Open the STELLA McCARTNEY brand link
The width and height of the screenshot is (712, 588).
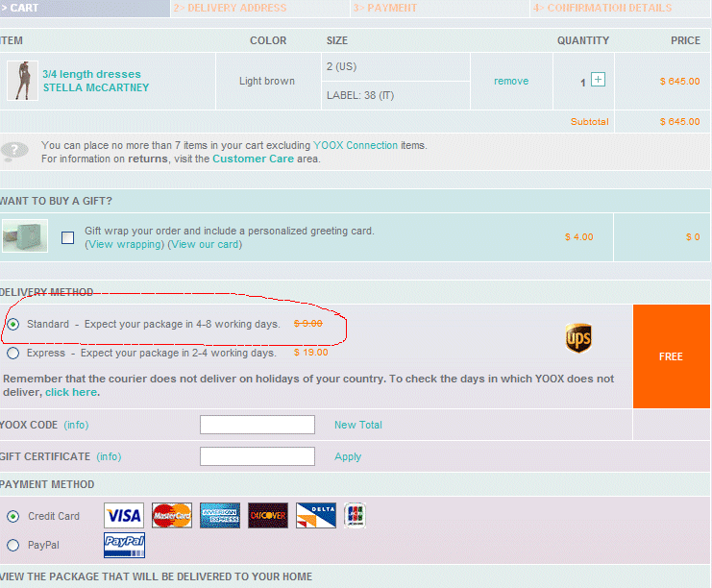96,87
